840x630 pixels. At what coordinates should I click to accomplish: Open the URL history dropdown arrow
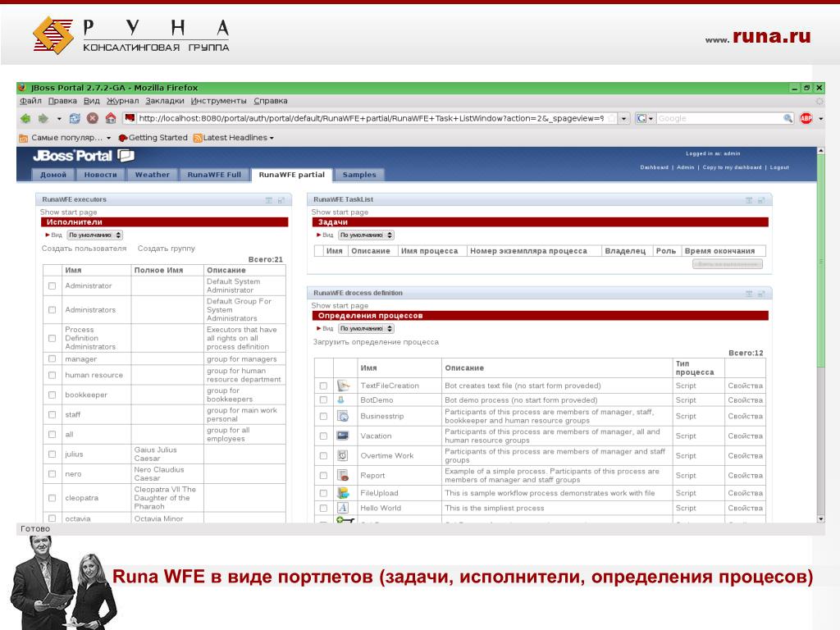(x=623, y=118)
